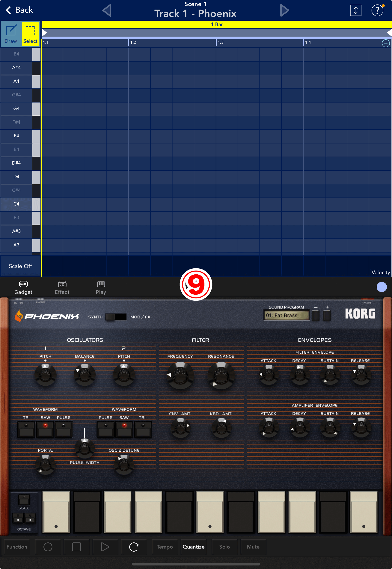Image resolution: width=392 pixels, height=569 pixels.
Task: Select the Draw pencil tool
Action: pyautogui.click(x=11, y=33)
